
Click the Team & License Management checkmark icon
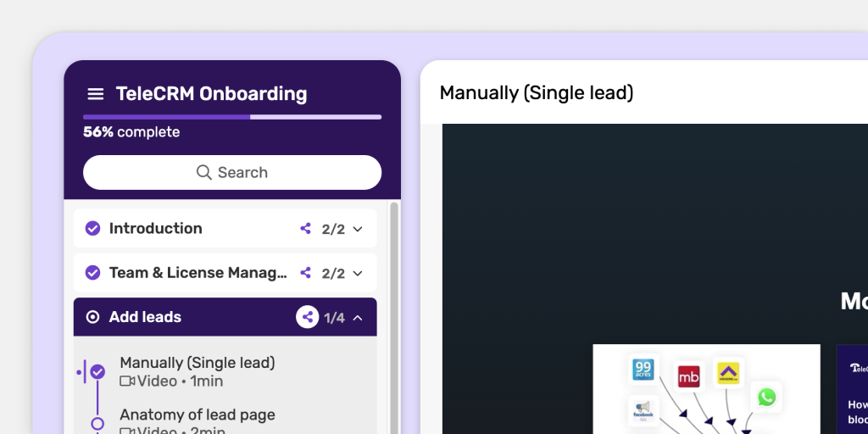click(92, 272)
